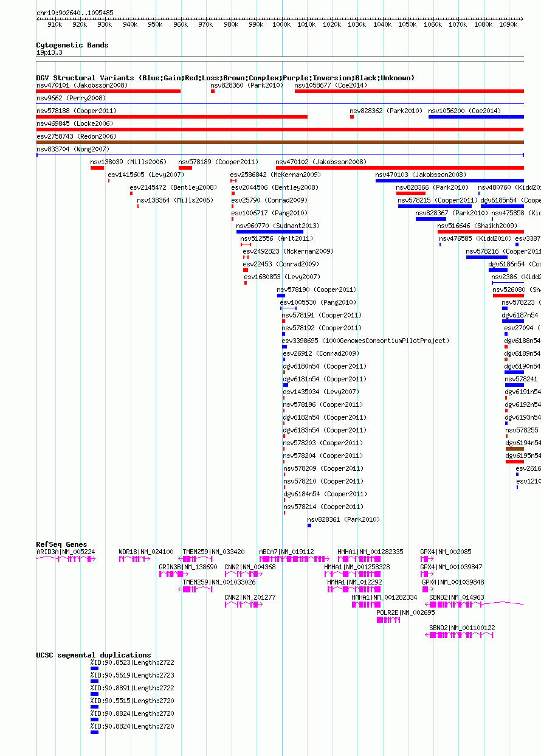The height and width of the screenshot is (756, 541).
Task: Click nsv138364 (Mills2006) variant label
Action: pos(176,200)
